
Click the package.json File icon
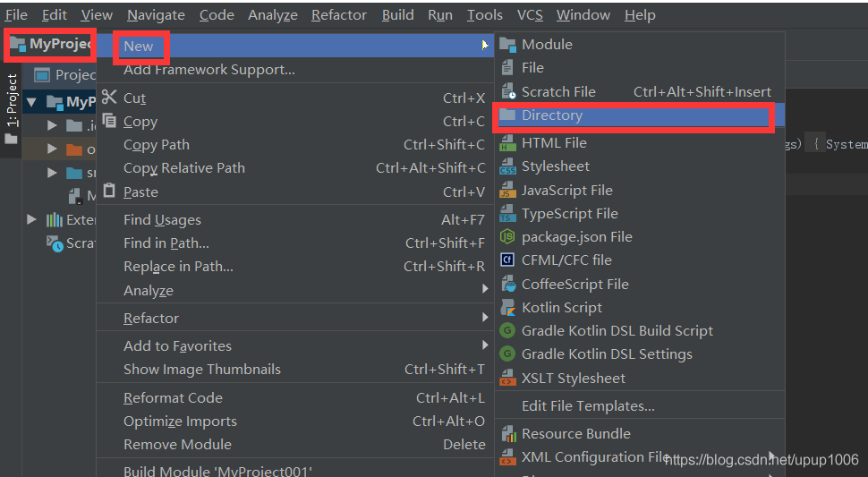(508, 237)
